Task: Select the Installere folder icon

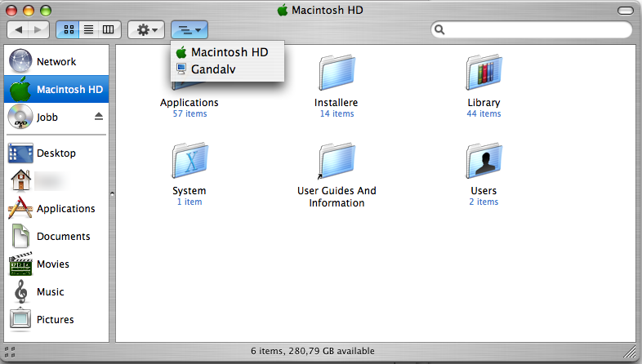Action: pyautogui.click(x=337, y=73)
